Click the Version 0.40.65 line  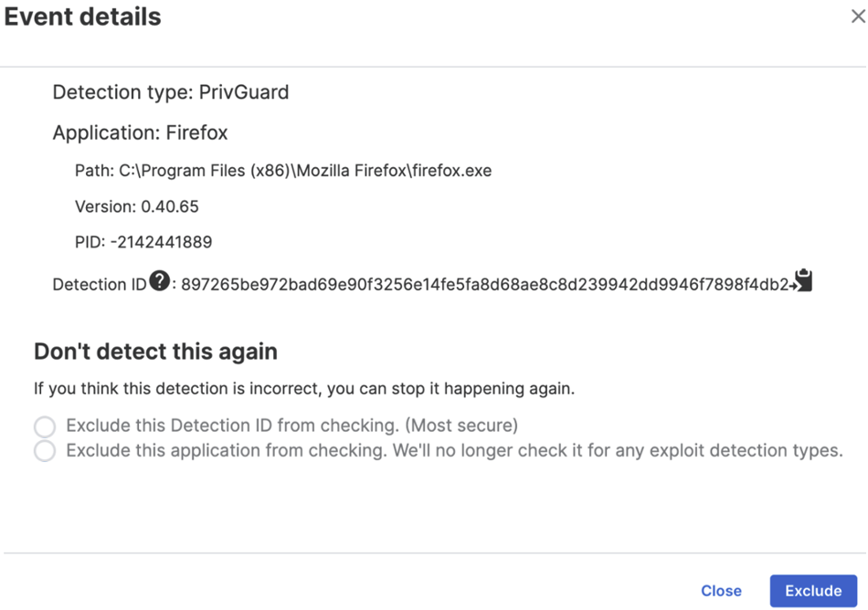coord(137,206)
